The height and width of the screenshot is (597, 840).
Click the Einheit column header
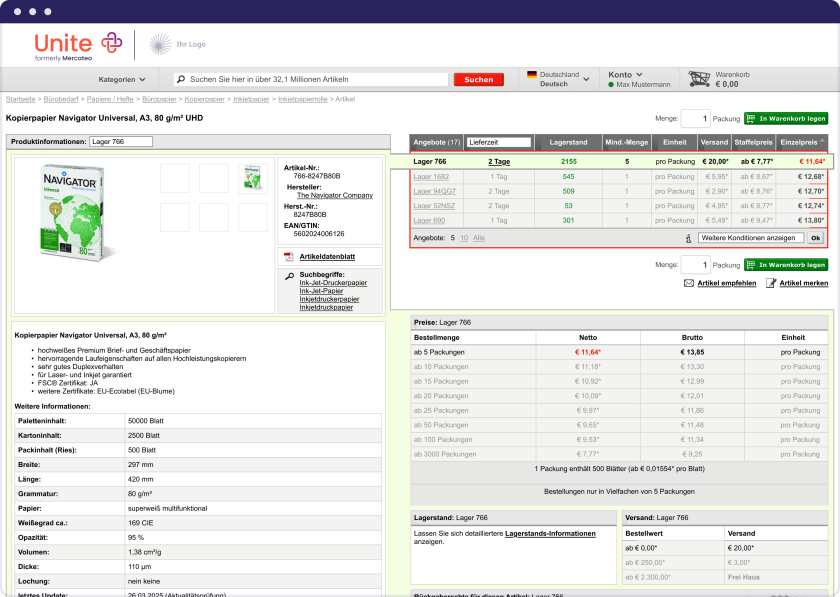(674, 143)
